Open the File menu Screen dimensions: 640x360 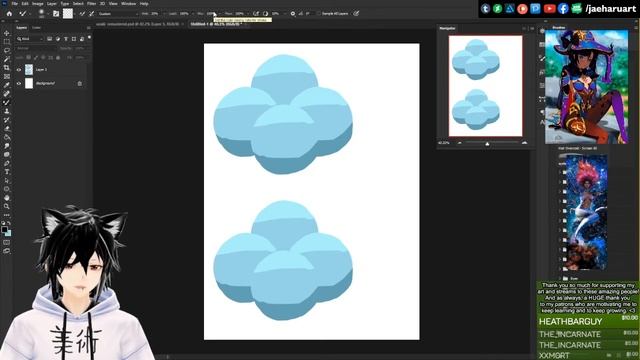tap(14, 4)
